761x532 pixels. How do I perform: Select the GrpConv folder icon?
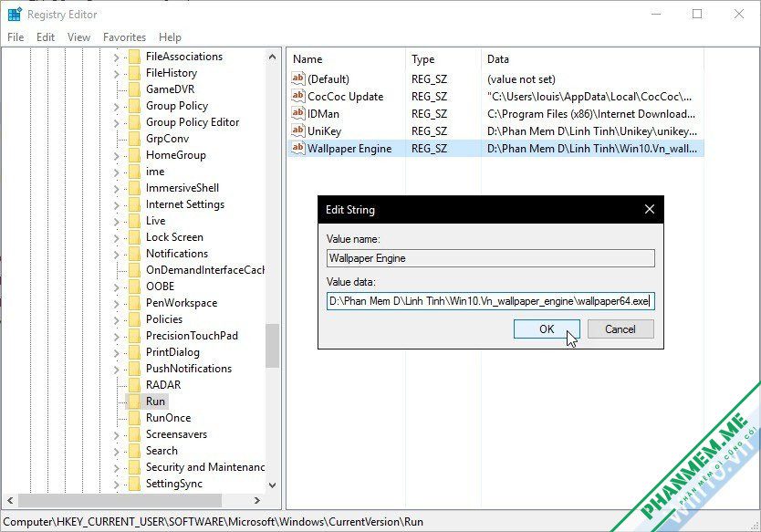[134, 139]
